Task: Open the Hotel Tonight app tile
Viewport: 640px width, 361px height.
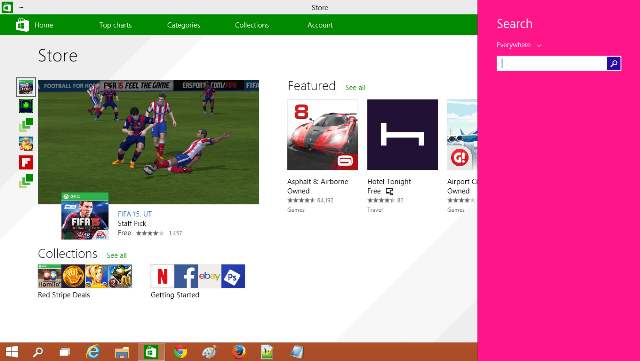Action: tap(402, 134)
